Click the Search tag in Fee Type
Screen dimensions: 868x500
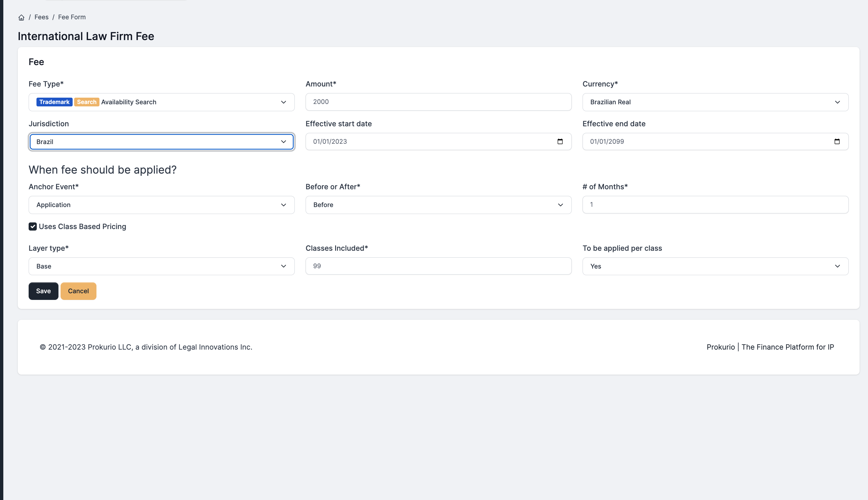[86, 102]
